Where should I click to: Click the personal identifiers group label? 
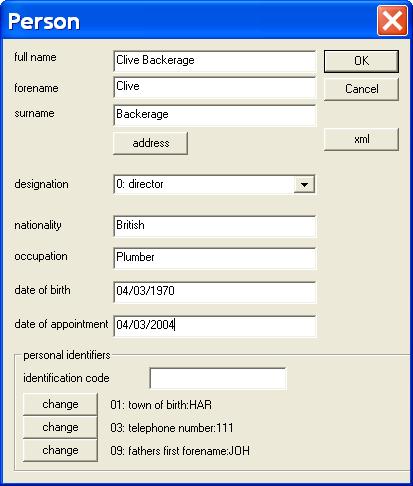pyautogui.click(x=67, y=355)
